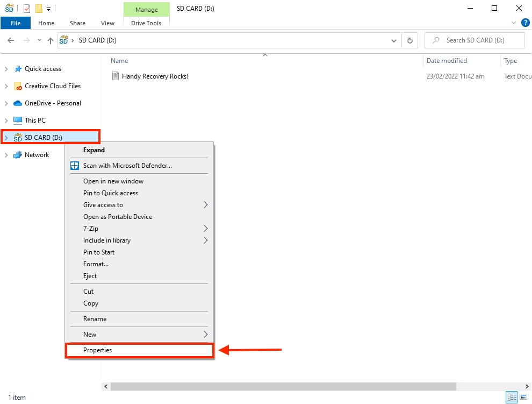The width and height of the screenshot is (532, 404).
Task: Click the horizontal scrollbar thumb
Action: [x=283, y=386]
